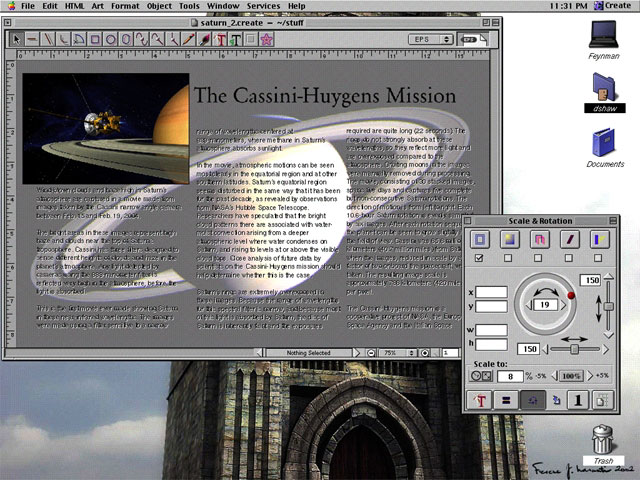This screenshot has height=480, width=640.
Task: Select the green-cornered text area tool
Action: click(236, 40)
